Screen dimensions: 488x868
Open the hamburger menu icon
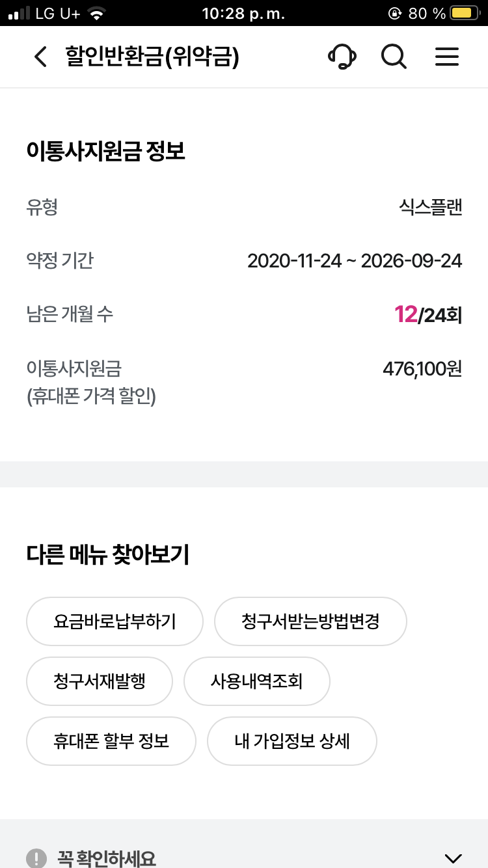(x=447, y=57)
